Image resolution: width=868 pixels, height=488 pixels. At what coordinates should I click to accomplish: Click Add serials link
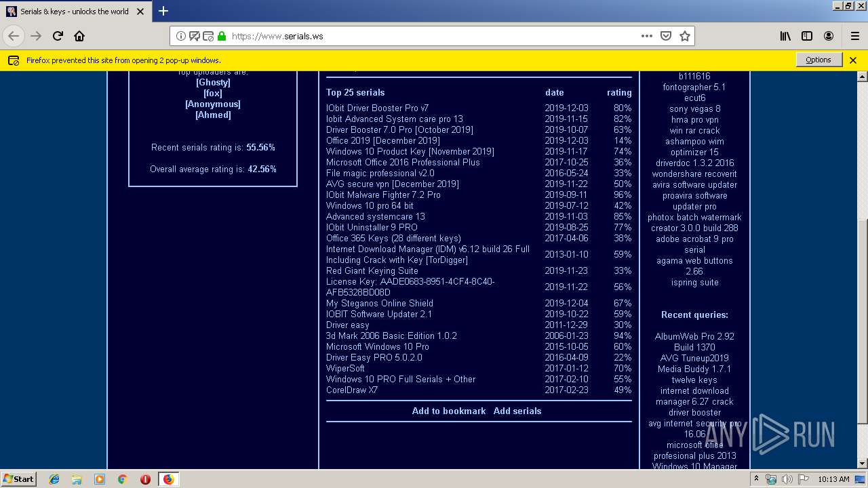click(517, 411)
